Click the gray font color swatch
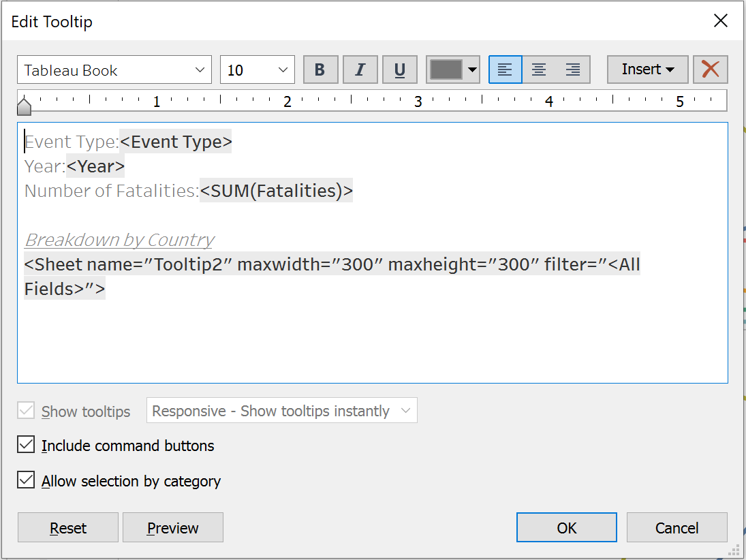Viewport: 746px width, 560px height. [446, 70]
